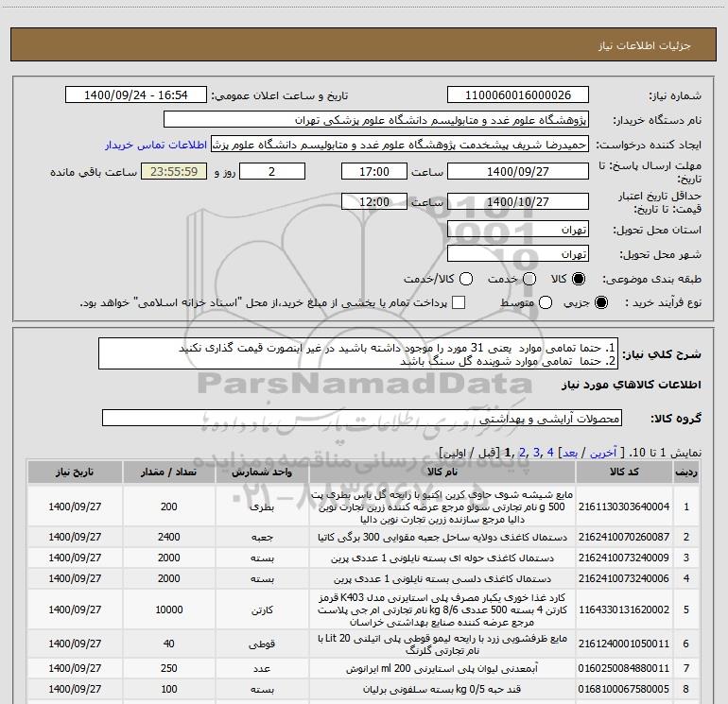The image size is (728, 704).
Task: Click the تعداد / مقدار column header
Action: (x=168, y=472)
